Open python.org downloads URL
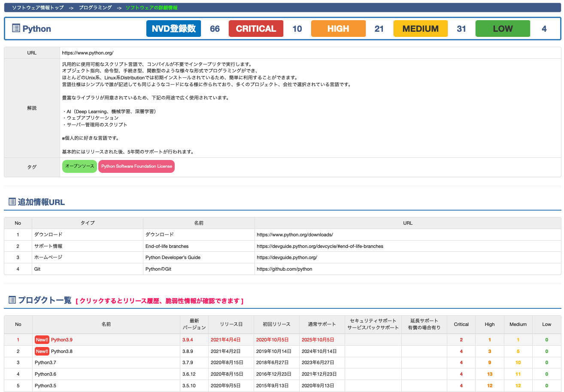The image size is (564, 392). (x=295, y=235)
